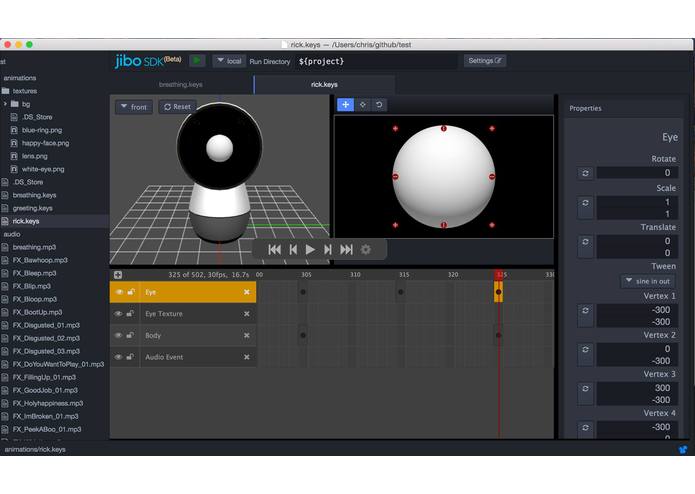Toggle lock on Body layer
The height and width of the screenshot is (494, 695).
coord(130,335)
